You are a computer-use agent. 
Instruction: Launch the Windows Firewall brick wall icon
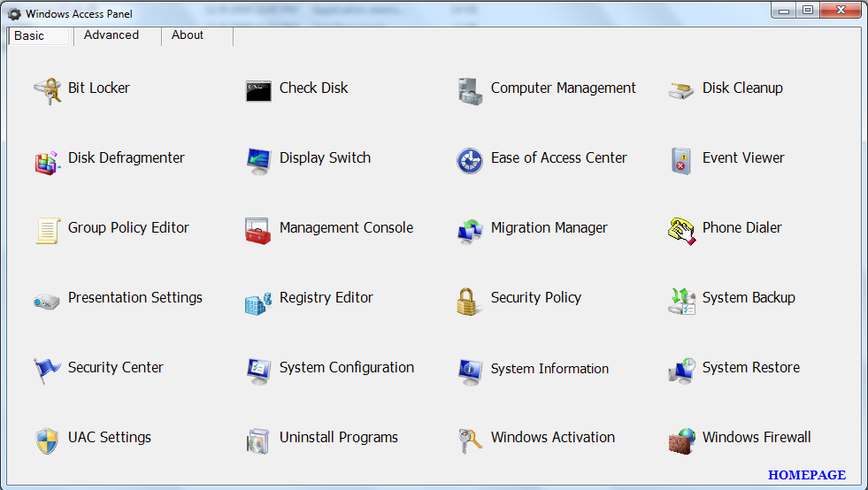pyautogui.click(x=682, y=440)
